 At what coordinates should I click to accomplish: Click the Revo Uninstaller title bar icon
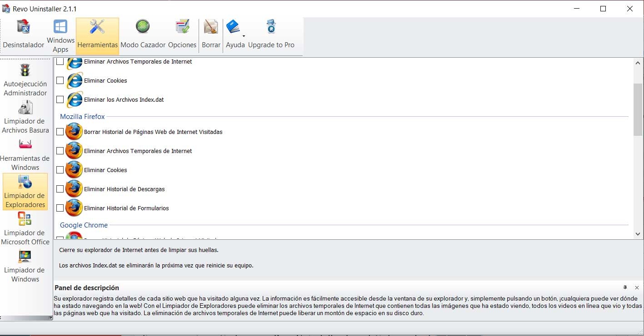click(6, 9)
